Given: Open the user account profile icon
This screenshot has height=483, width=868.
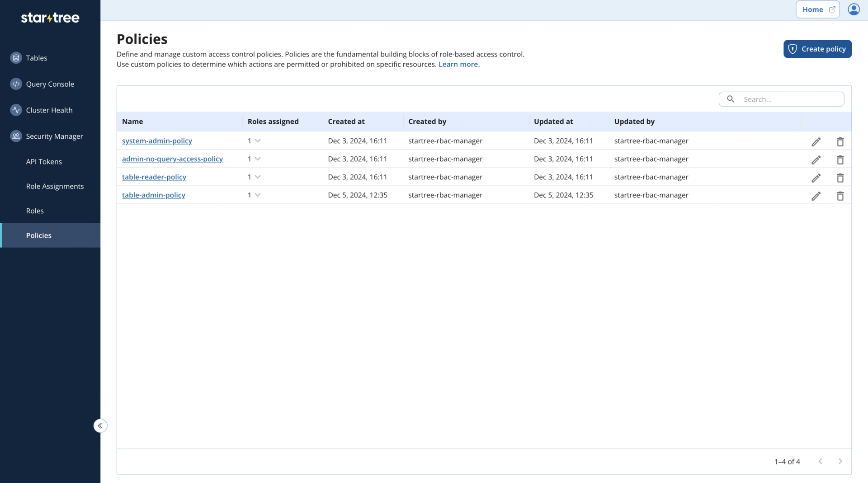Looking at the screenshot, I should (x=854, y=9).
